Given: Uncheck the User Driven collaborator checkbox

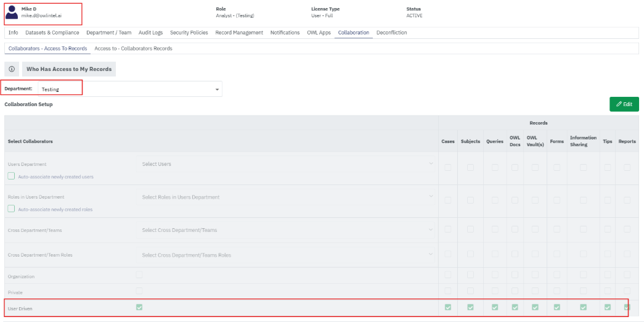Looking at the screenshot, I should tap(139, 307).
